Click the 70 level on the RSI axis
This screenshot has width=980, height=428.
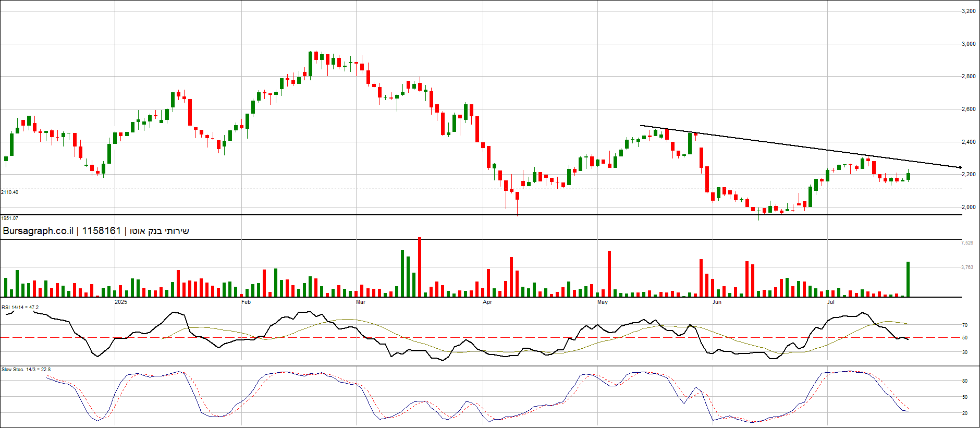click(x=965, y=325)
